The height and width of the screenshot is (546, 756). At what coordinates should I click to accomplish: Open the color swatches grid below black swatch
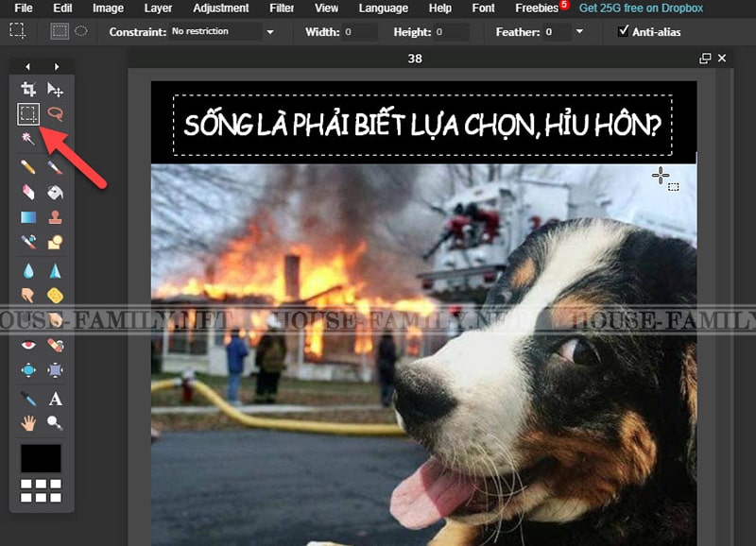41,490
